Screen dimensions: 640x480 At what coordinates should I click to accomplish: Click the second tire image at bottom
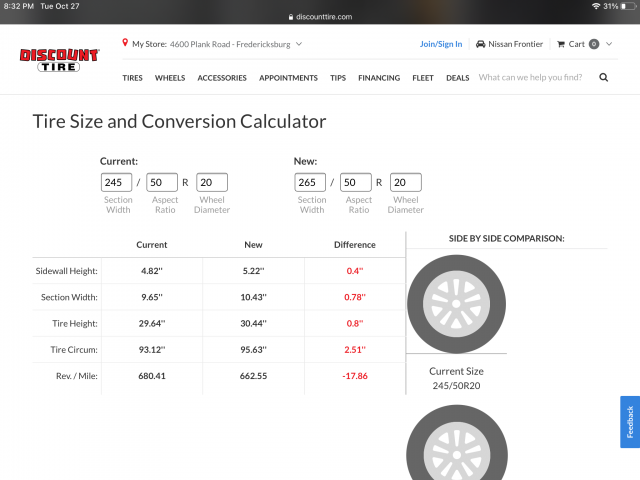(x=457, y=442)
